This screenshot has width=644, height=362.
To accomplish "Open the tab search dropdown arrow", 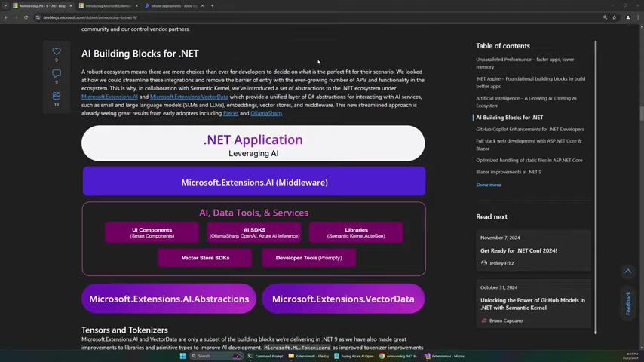I will [x=5, y=6].
